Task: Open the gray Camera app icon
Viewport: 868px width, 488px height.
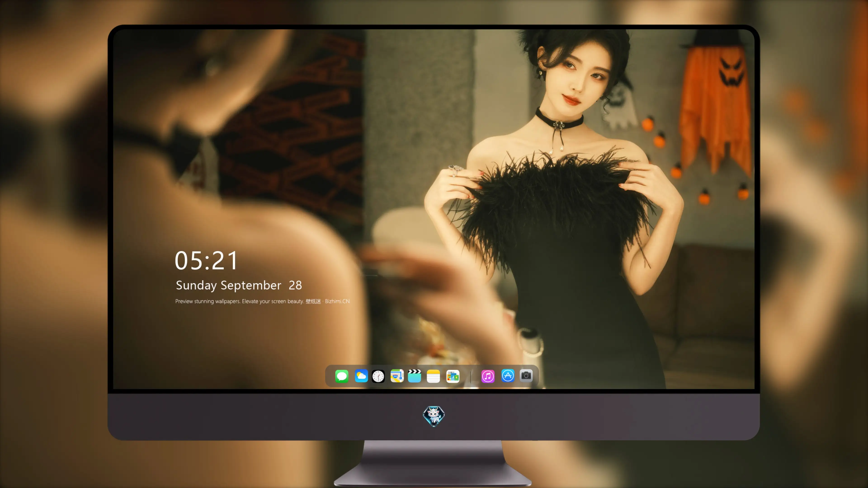Action: coord(526,375)
